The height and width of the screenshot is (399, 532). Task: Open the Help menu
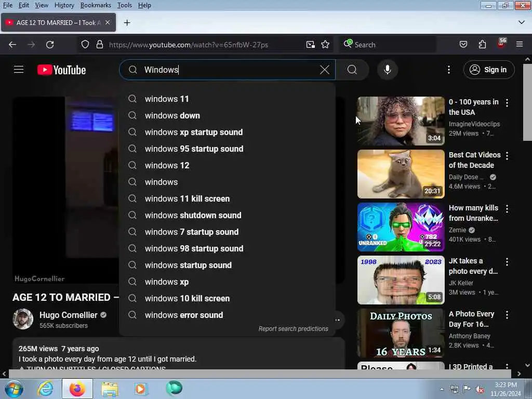[x=144, y=5]
